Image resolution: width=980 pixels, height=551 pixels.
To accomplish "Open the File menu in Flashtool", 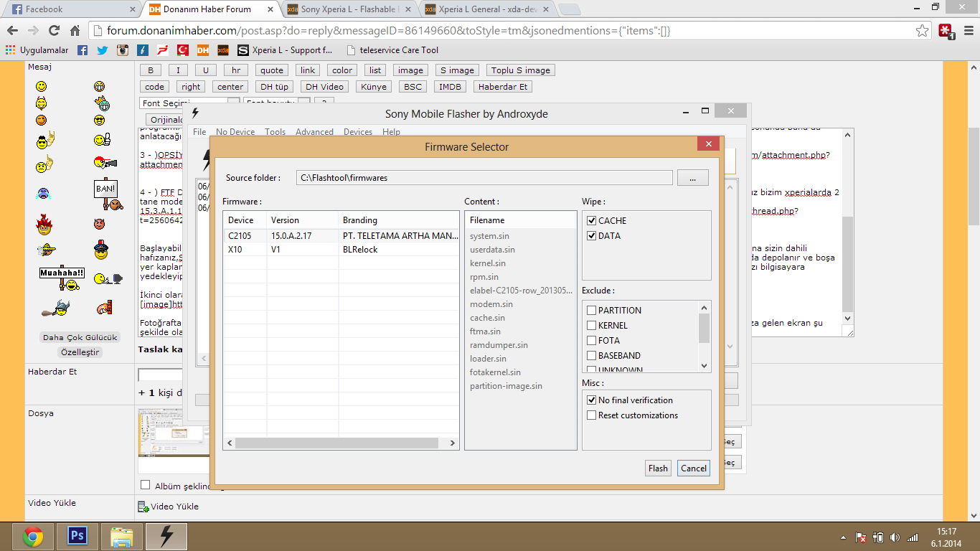I will point(199,132).
